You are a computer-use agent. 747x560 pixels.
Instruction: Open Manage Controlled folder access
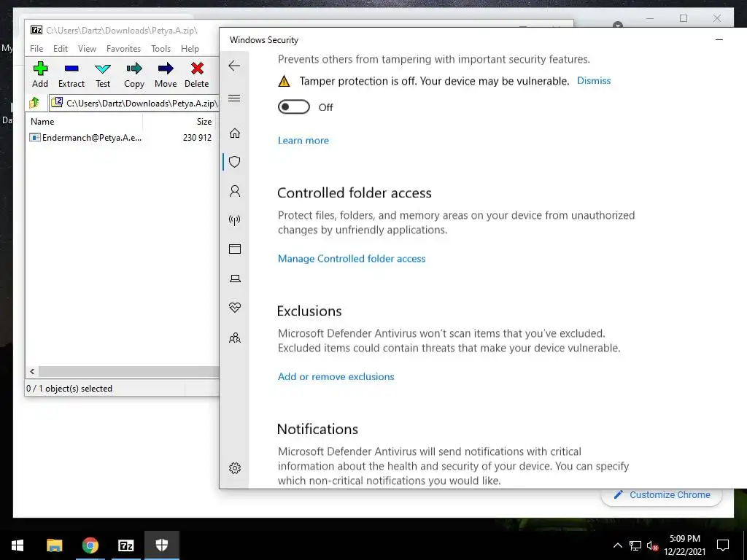[352, 259]
